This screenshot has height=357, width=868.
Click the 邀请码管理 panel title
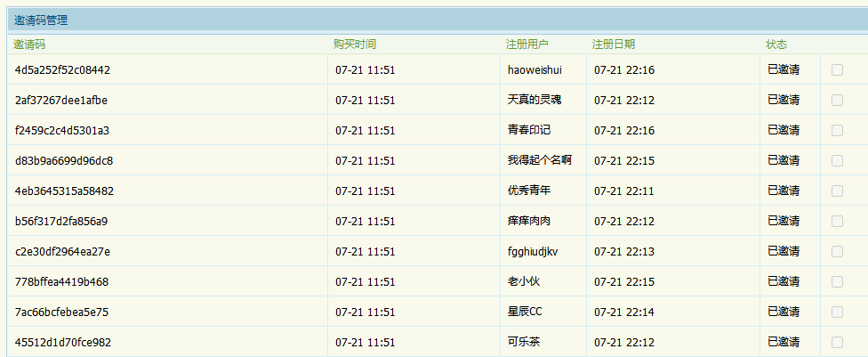pos(41,20)
